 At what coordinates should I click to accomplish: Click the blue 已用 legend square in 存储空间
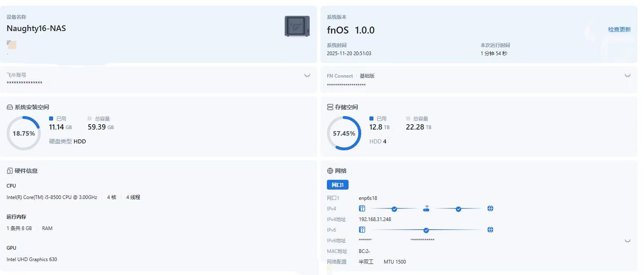(371, 118)
